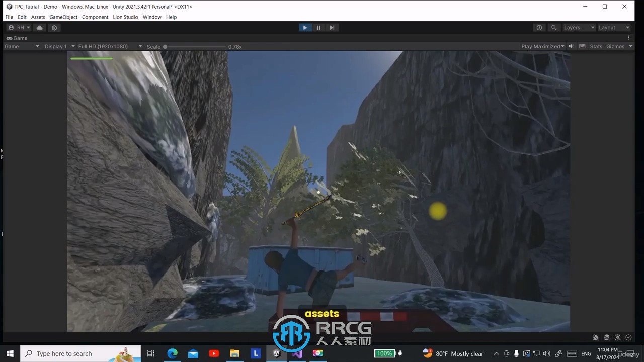This screenshot has width=644, height=362.
Task: Open the network tray icon
Action: [x=537, y=353]
